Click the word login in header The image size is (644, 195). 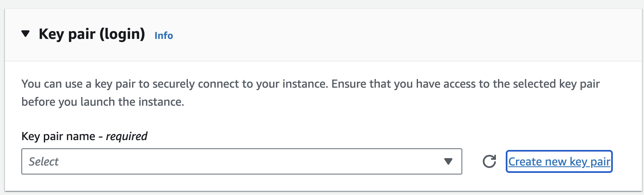(x=122, y=34)
